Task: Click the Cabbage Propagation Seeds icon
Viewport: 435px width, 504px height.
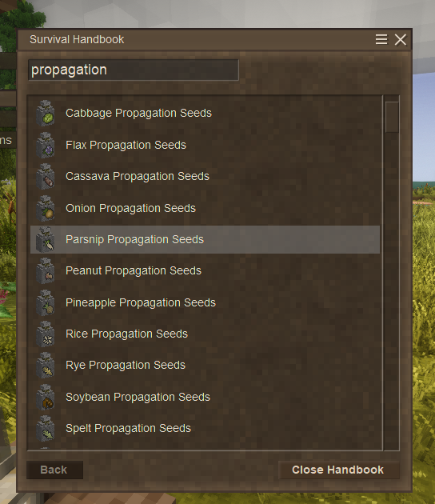Action: (x=45, y=113)
